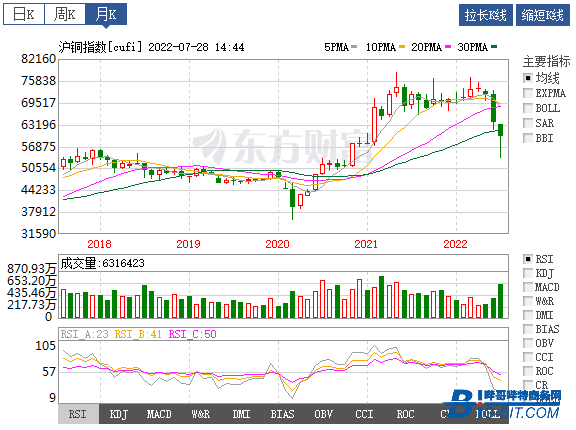Click the 2022 year label on the axis
Image resolution: width=576 pixels, height=430 pixels.
tap(456, 244)
